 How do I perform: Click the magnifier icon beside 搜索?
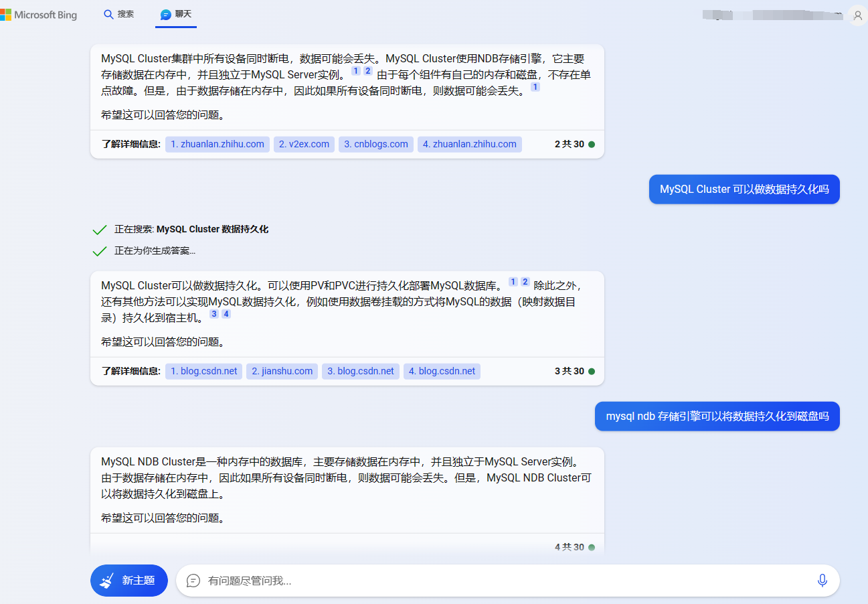tap(108, 14)
